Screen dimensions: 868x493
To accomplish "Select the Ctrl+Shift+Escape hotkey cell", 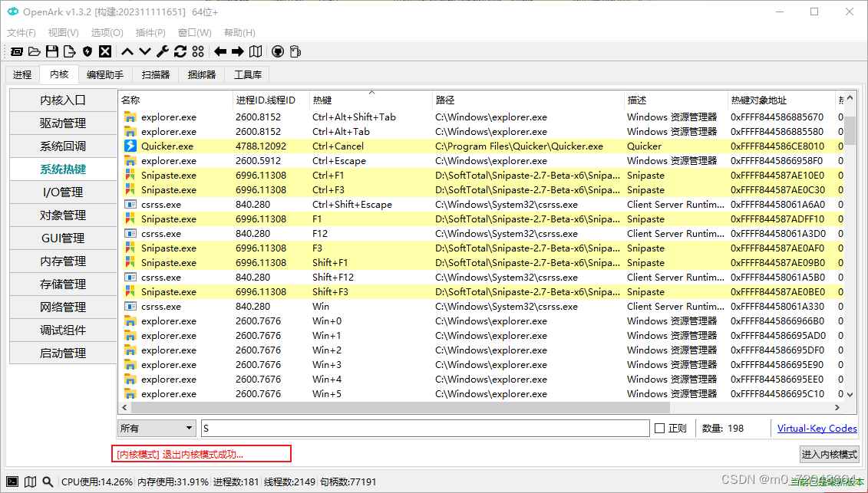I will click(x=352, y=205).
